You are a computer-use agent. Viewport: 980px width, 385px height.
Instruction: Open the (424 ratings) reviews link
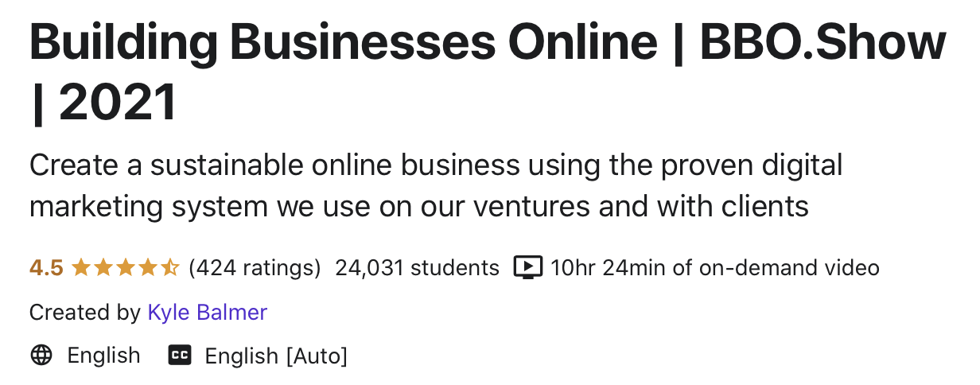[255, 268]
